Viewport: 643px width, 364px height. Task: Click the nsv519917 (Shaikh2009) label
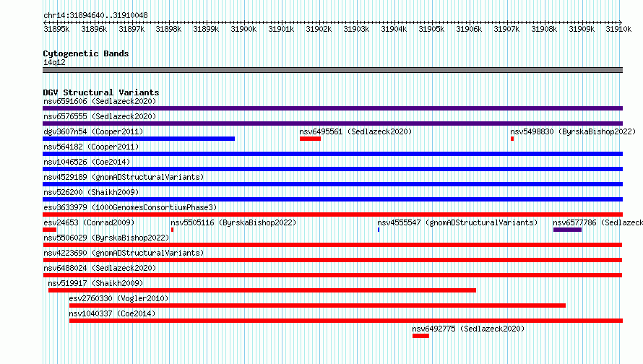95,283
